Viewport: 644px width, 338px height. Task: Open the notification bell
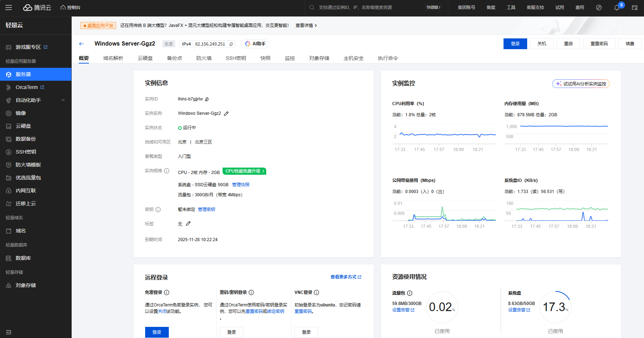[616, 8]
